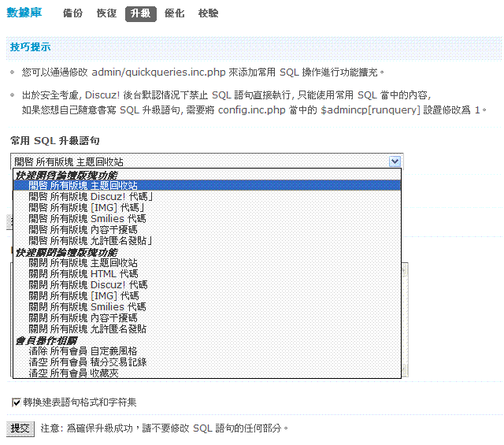Viewport: 504px width, 445px height.
Task: Select 清空 所有會員 積分交易記錄
Action: (207, 362)
